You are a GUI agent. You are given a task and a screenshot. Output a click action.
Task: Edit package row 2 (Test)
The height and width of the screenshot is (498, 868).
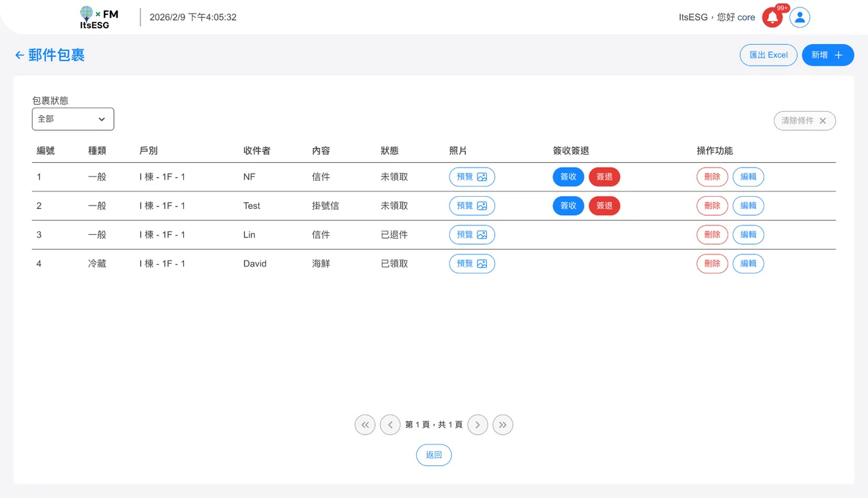point(749,206)
